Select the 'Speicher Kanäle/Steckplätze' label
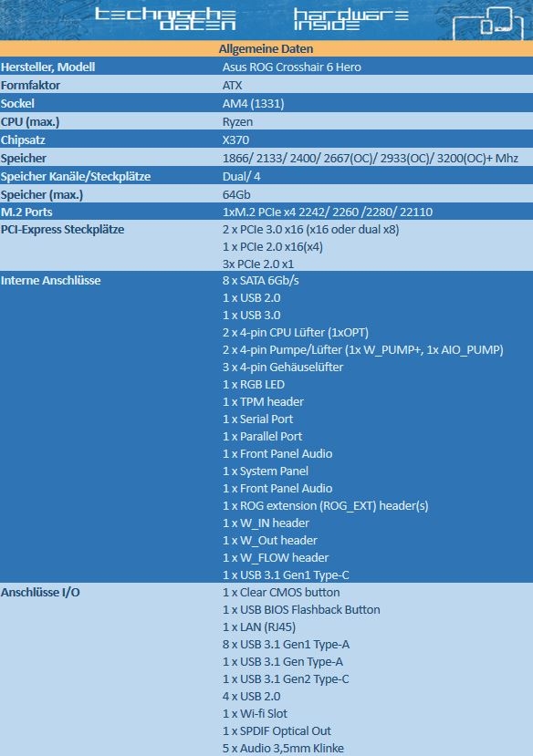Viewport: 533px width, 756px height. coord(76,177)
